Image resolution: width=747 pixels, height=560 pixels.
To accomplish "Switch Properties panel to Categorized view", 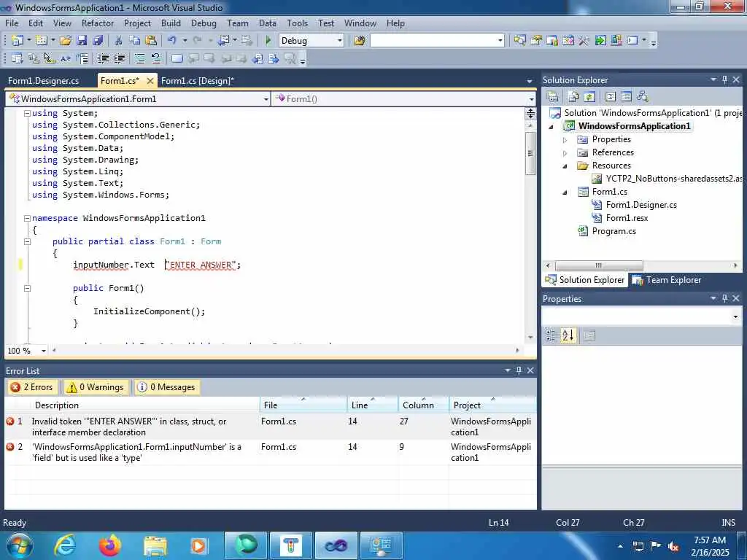I will (x=551, y=335).
